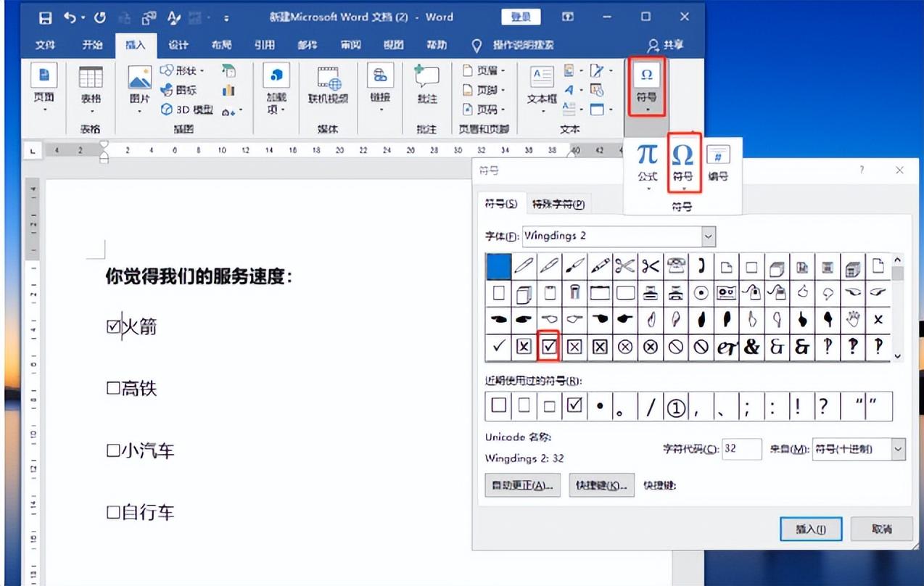The width and height of the screenshot is (924, 586).
Task: Click the symbol grid vertical scrollbar down arrow
Action: pos(898,355)
